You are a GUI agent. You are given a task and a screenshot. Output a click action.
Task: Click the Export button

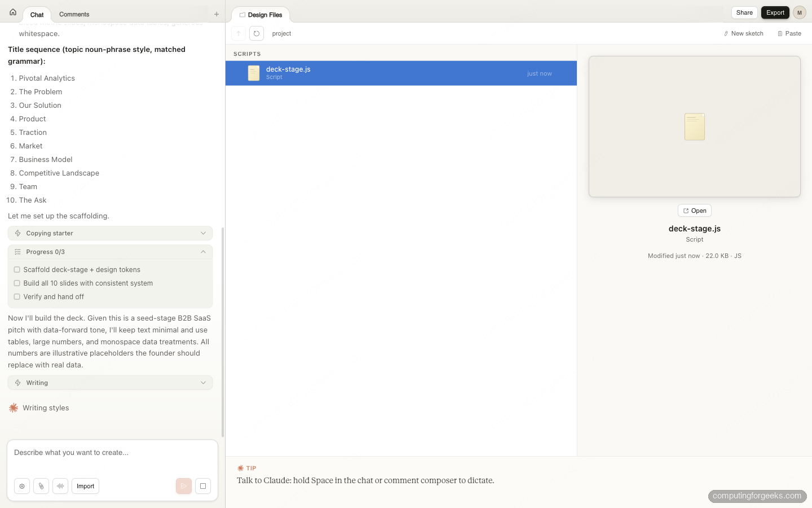tap(775, 12)
